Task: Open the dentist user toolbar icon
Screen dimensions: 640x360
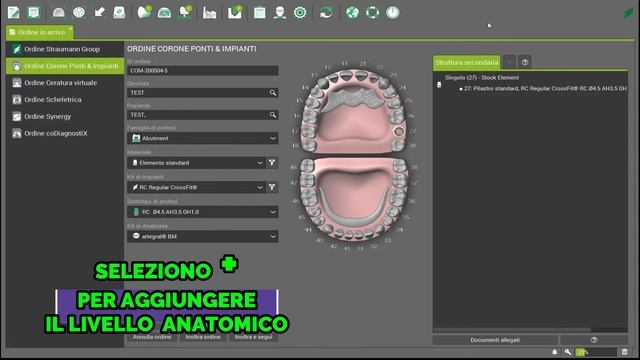Action: 280,13
